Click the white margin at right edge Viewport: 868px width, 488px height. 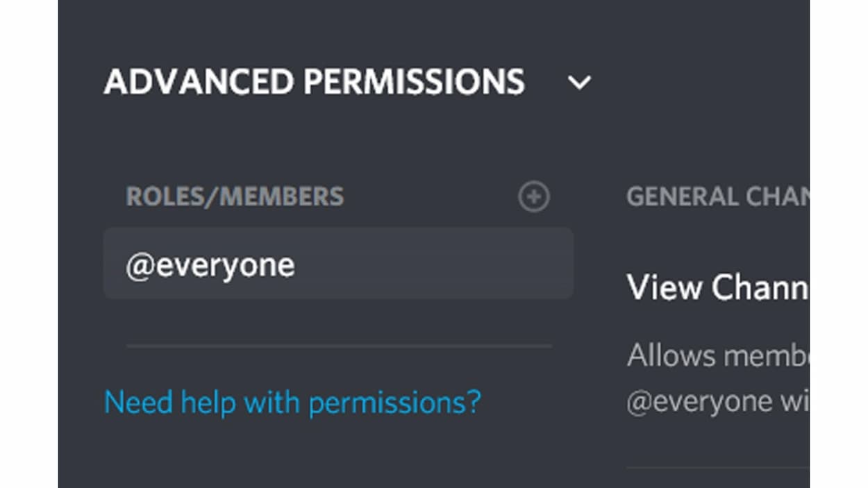click(838, 243)
